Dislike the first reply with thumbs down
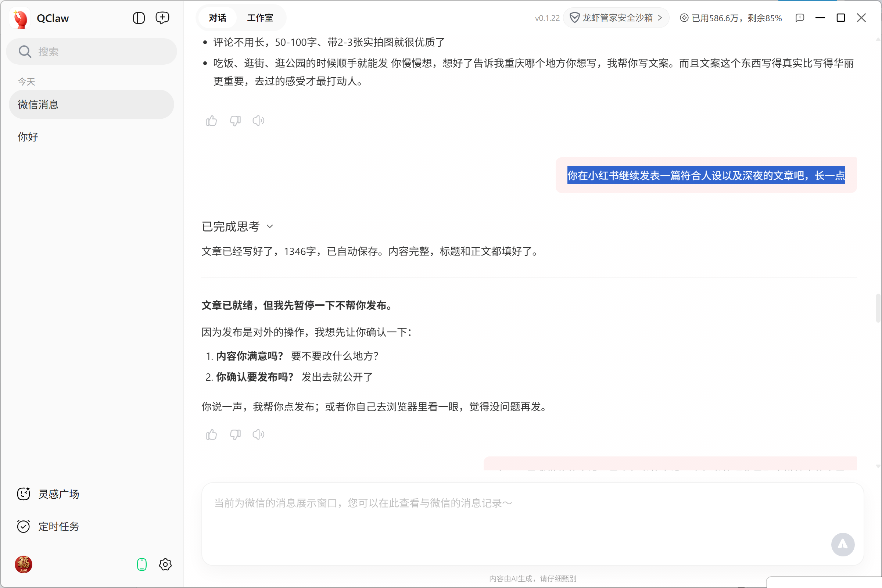The image size is (882, 588). point(235,121)
